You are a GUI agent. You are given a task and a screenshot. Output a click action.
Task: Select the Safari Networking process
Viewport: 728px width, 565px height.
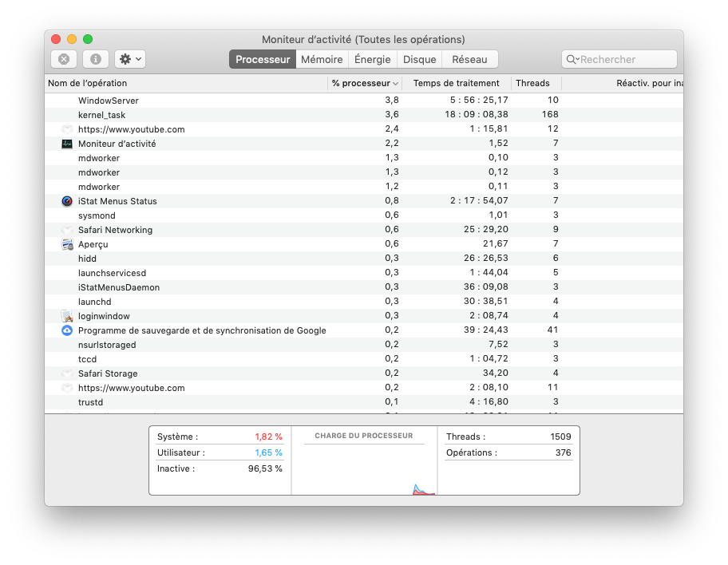coord(364,230)
